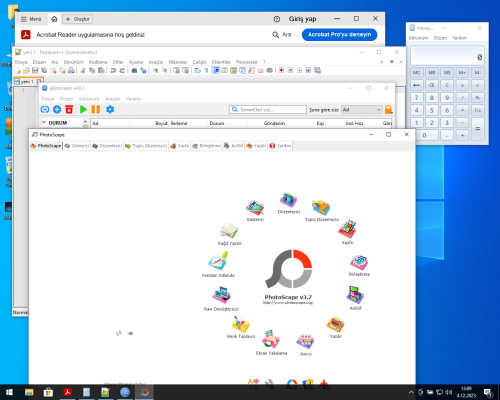Viewport: 500px width, 400px height.
Task: Click the language 'A' icon at PhotoScape bottom
Action: click(253, 383)
